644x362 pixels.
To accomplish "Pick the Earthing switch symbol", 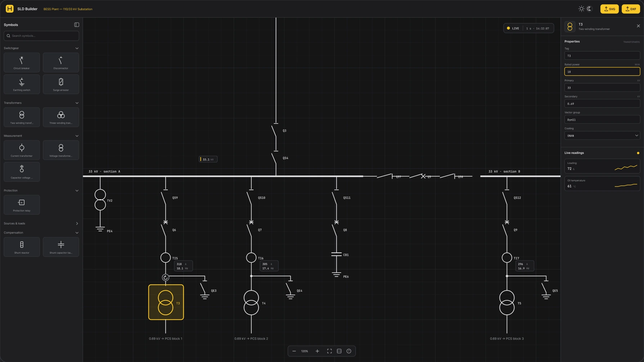I will (x=22, y=84).
